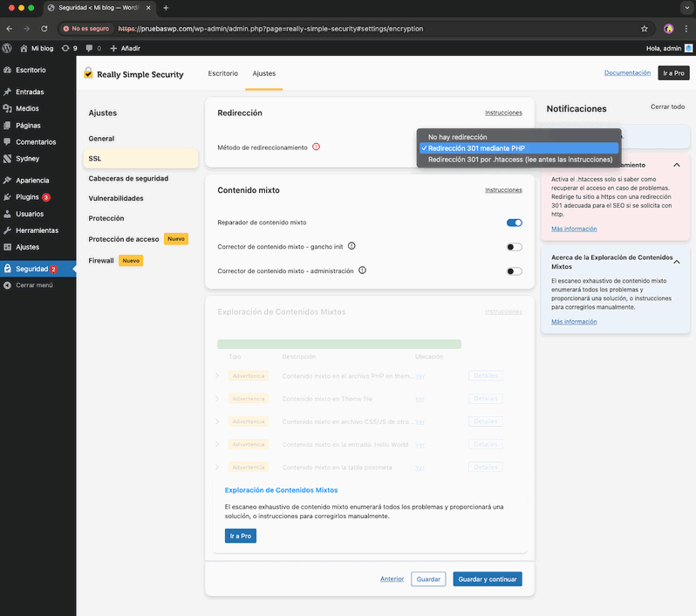Screen dimensions: 696x616
Task: Click the No es seguro site badge
Action: [x=85, y=29]
